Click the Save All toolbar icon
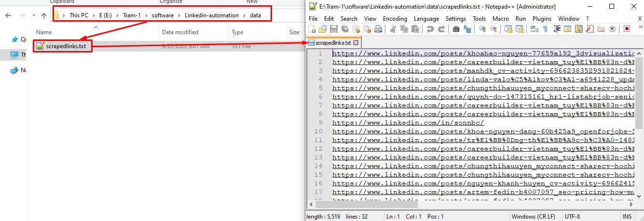This screenshot has height=221, width=644. tap(344, 29)
